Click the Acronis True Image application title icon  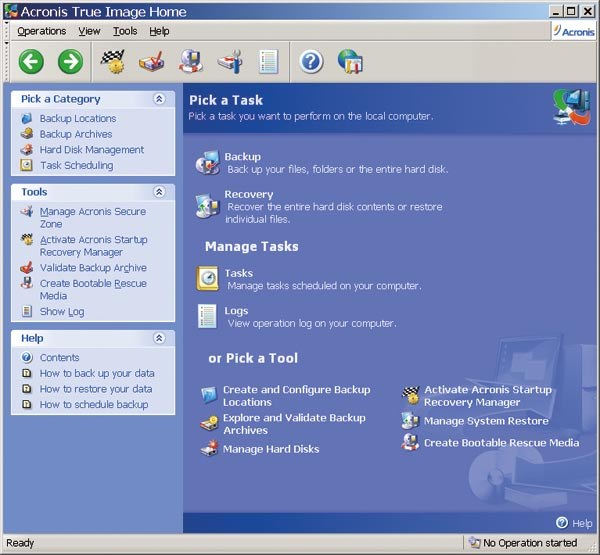[x=11, y=11]
